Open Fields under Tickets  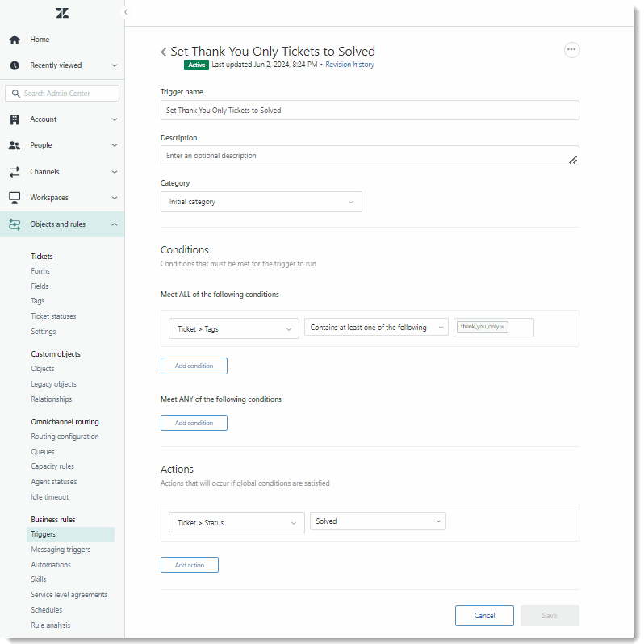tap(40, 286)
